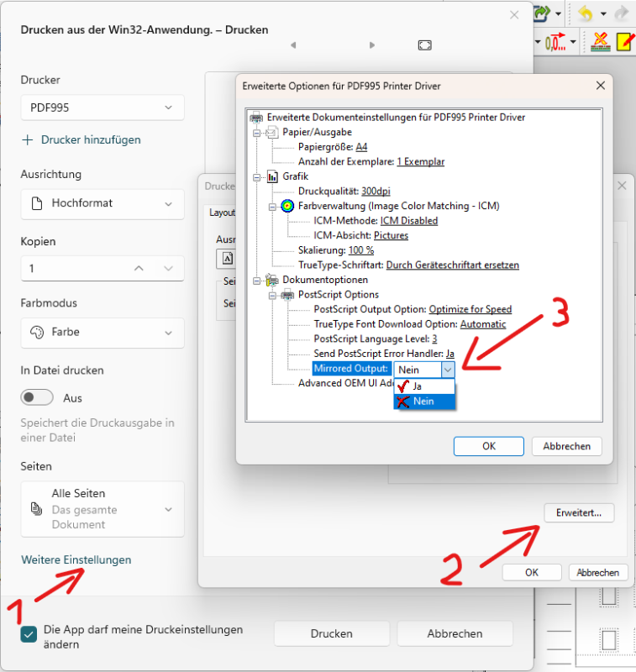Go to next preview page arrow

pos(373,45)
